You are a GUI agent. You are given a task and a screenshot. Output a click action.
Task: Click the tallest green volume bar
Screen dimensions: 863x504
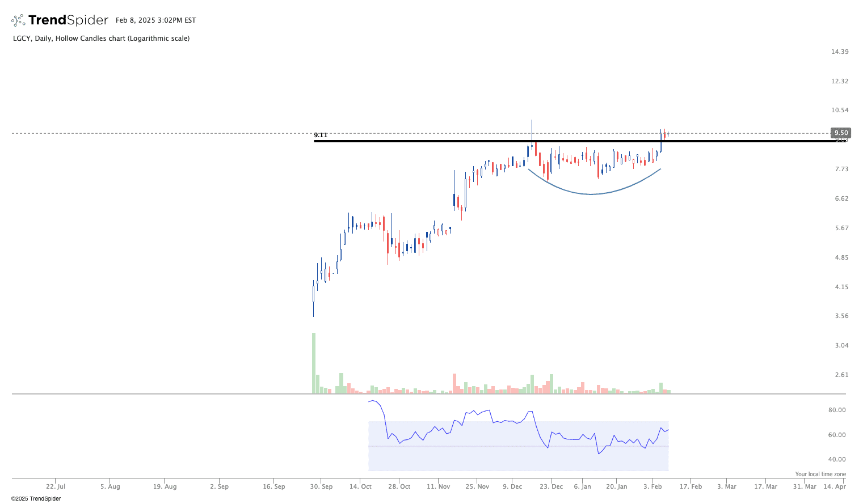[313, 363]
